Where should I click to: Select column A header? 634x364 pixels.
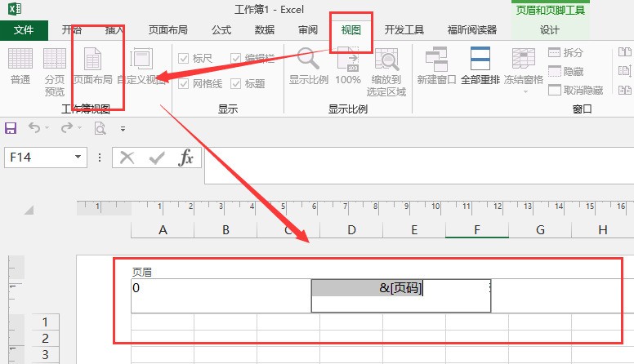163,230
